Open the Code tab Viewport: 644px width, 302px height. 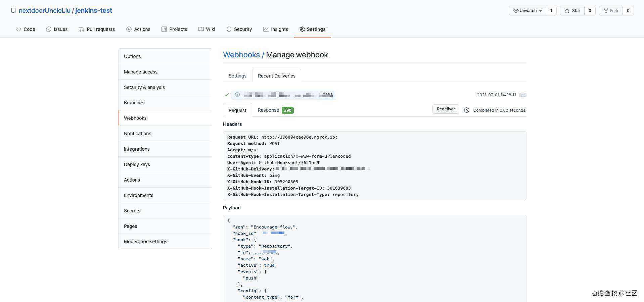click(26, 29)
